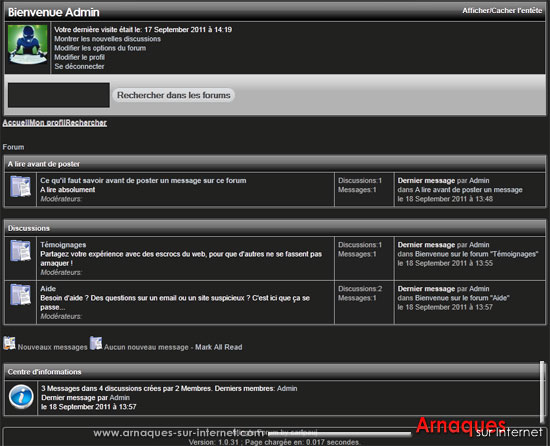Open 'Modifier les options du forum'
This screenshot has height=446, width=550.
(x=100, y=48)
